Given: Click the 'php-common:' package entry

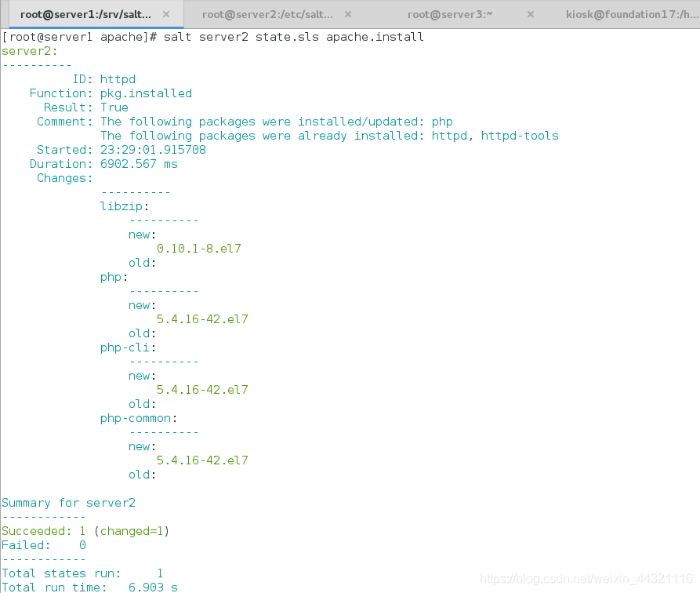Looking at the screenshot, I should click(139, 418).
